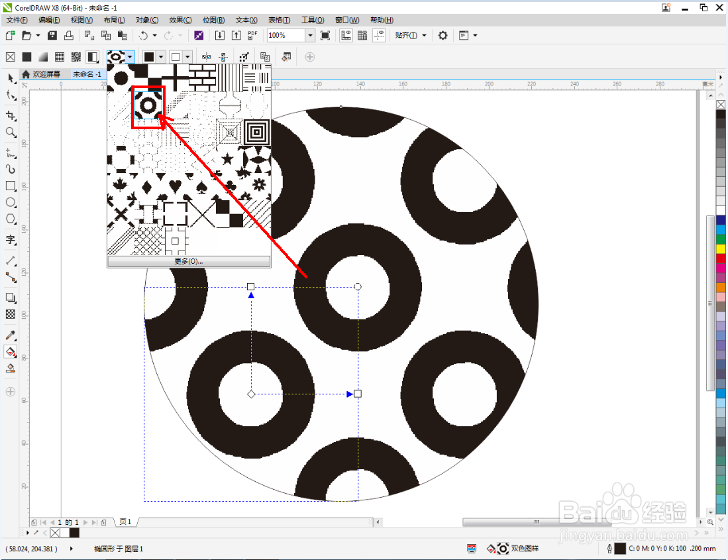Toggle Mirror tiles vertically
This screenshot has width=728, height=560.
(x=223, y=56)
